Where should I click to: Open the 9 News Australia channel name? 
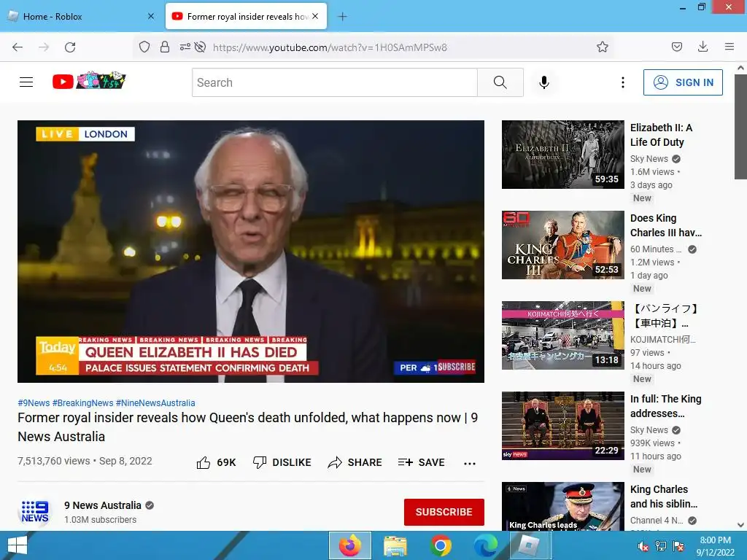pyautogui.click(x=103, y=505)
